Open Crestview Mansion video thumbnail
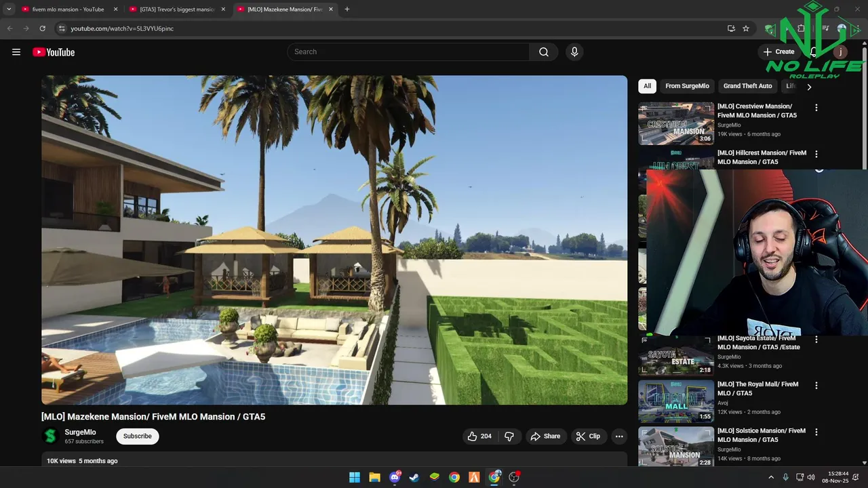The height and width of the screenshot is (488, 868). [676, 123]
